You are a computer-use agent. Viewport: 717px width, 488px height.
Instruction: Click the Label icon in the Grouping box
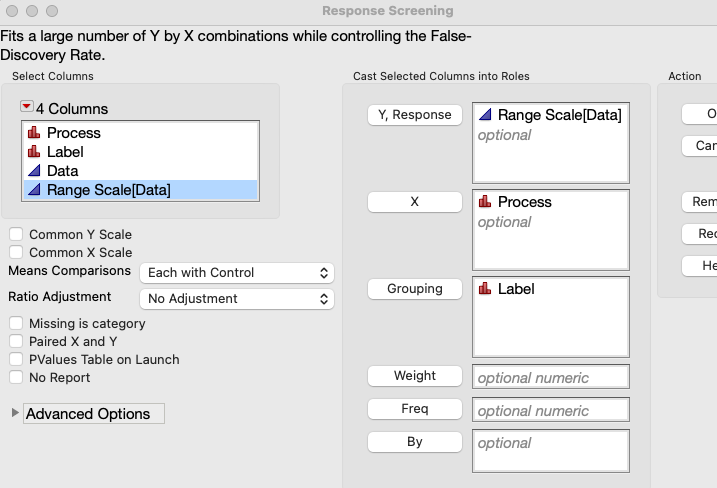(485, 289)
